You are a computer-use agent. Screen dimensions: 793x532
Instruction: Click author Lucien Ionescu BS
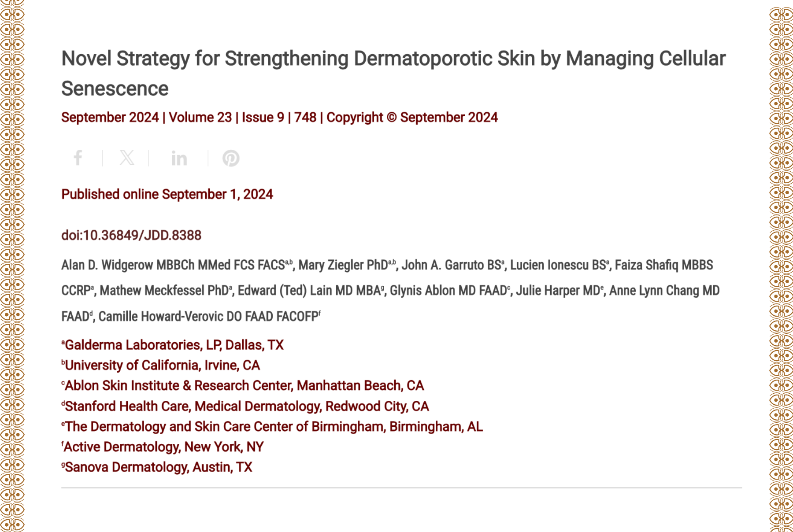click(557, 265)
